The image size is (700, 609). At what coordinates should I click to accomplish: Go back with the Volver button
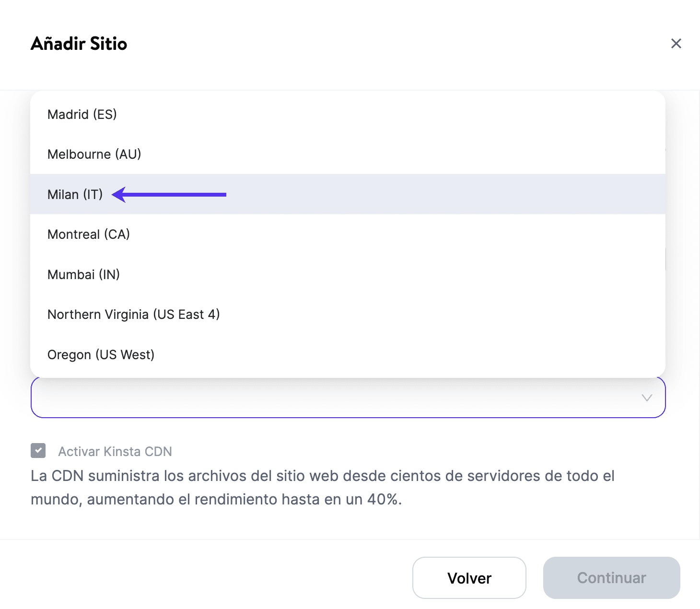469,578
